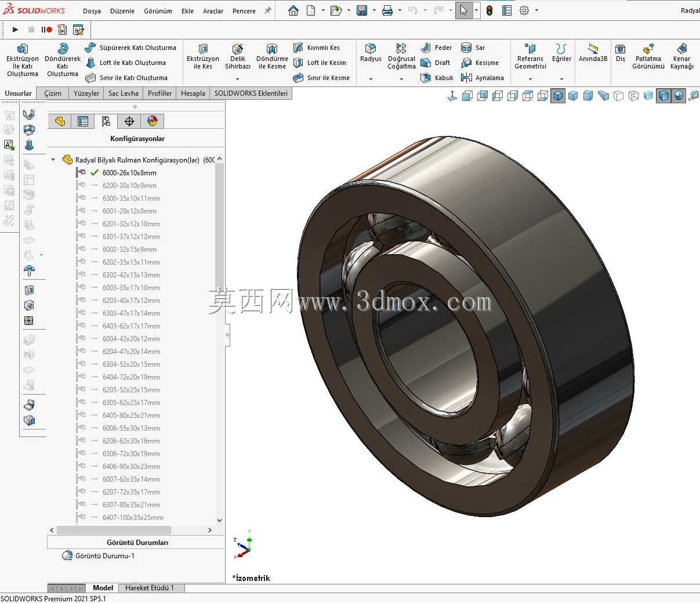This screenshot has height=603, width=700.
Task: Open Patlatma Görünümü exploded view
Action: click(x=648, y=57)
